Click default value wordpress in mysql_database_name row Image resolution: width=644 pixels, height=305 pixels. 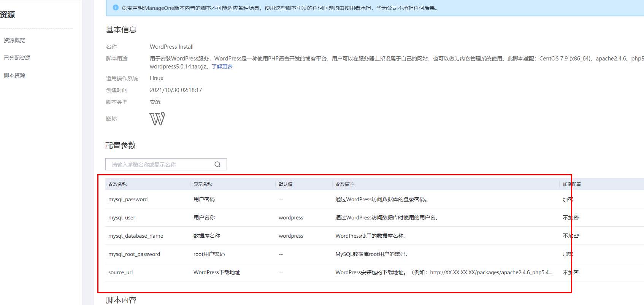pos(291,236)
